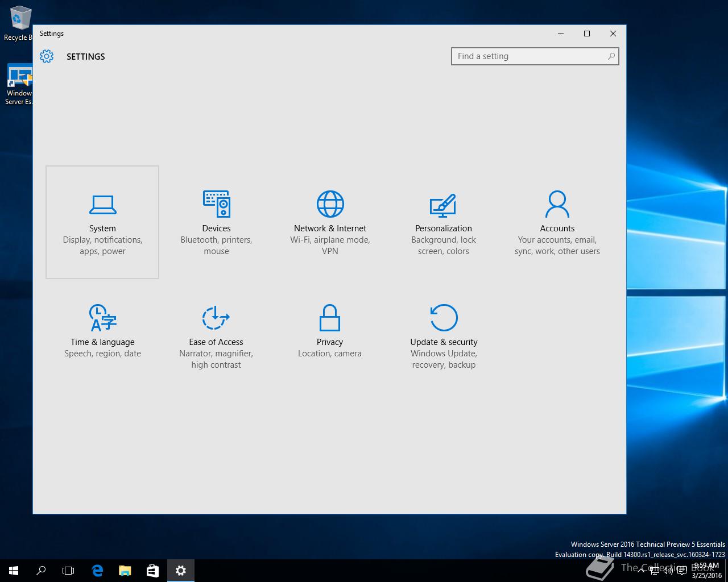Launch Microsoft Edge from taskbar
Viewport: 728px width, 582px height.
(97, 571)
